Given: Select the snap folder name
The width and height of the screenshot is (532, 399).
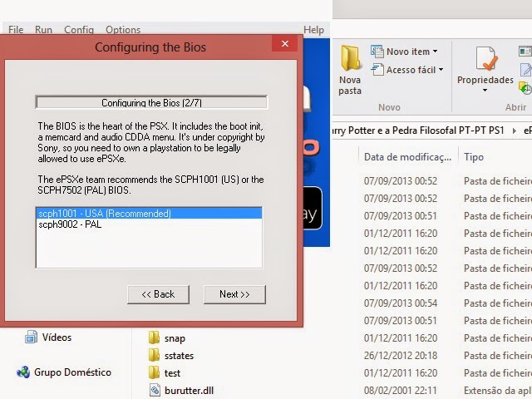Looking at the screenshot, I should [175, 338].
